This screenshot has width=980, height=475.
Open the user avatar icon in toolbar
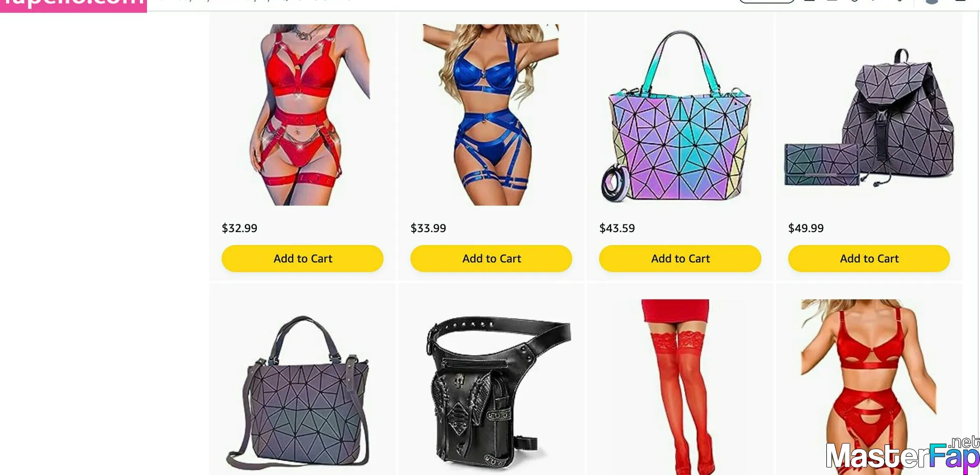tap(932, 2)
